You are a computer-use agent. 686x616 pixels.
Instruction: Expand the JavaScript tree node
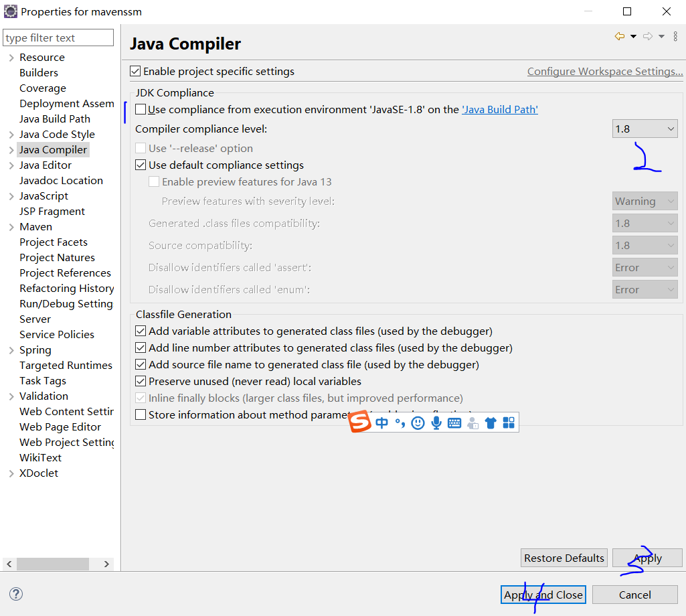coord(11,197)
